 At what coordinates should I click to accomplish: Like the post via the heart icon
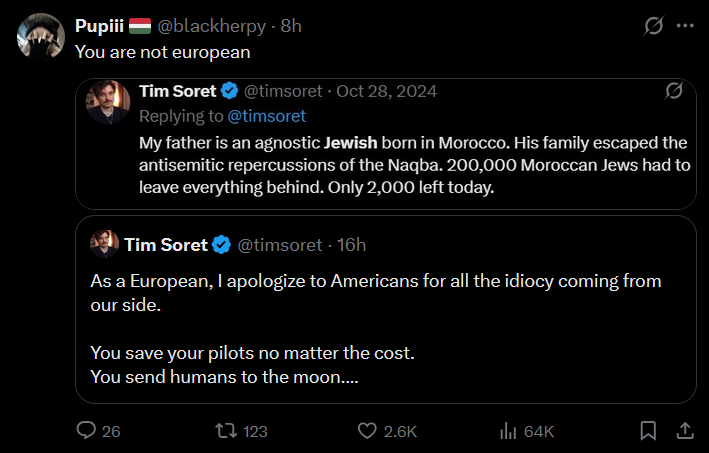[x=367, y=430]
